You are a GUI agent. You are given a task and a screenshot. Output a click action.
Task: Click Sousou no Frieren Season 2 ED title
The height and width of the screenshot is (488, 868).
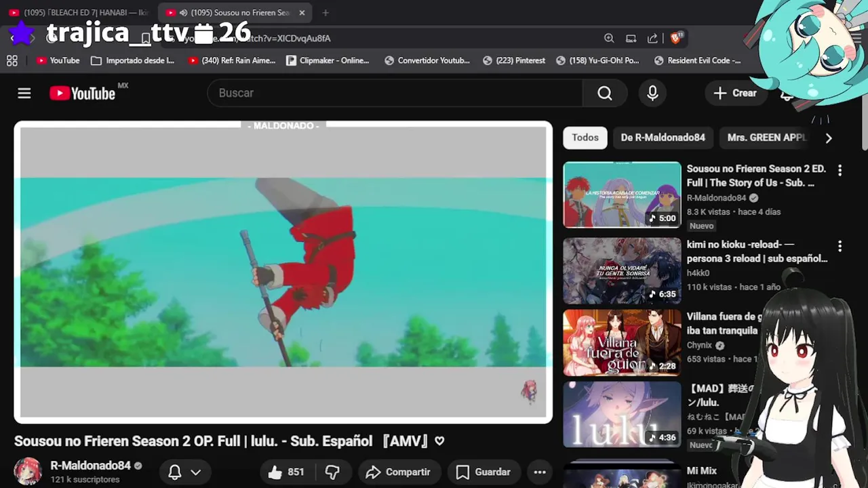tap(756, 176)
